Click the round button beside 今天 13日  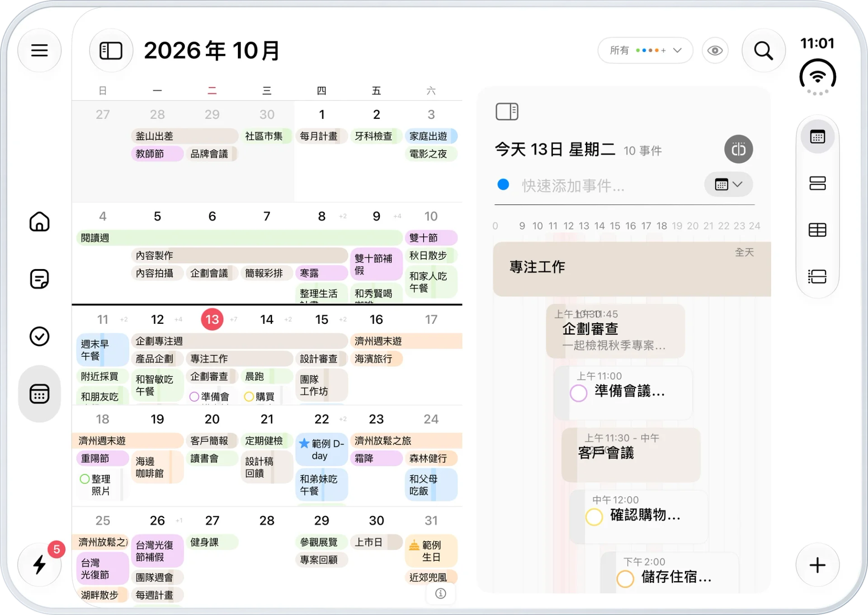tap(739, 149)
